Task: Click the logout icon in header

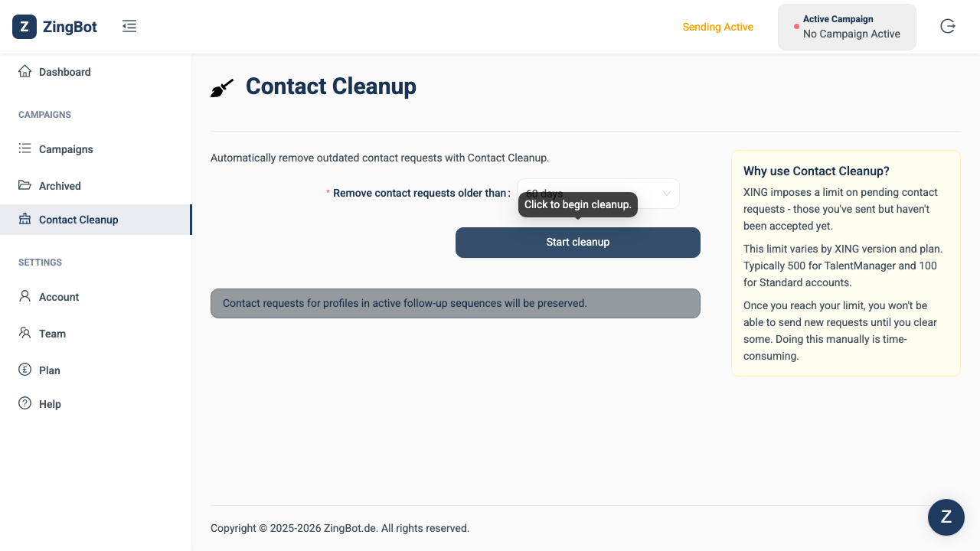Action: pyautogui.click(x=948, y=27)
